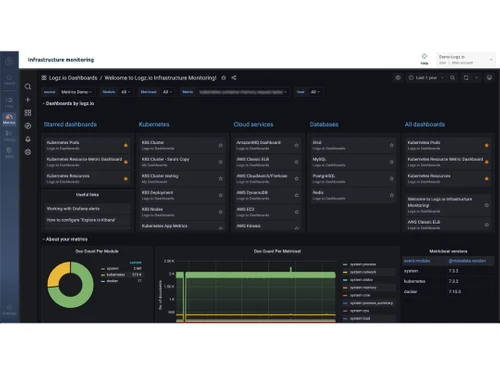Click the dashboards grid icon beside breadcrumb
The width and height of the screenshot is (500, 375).
[44, 78]
